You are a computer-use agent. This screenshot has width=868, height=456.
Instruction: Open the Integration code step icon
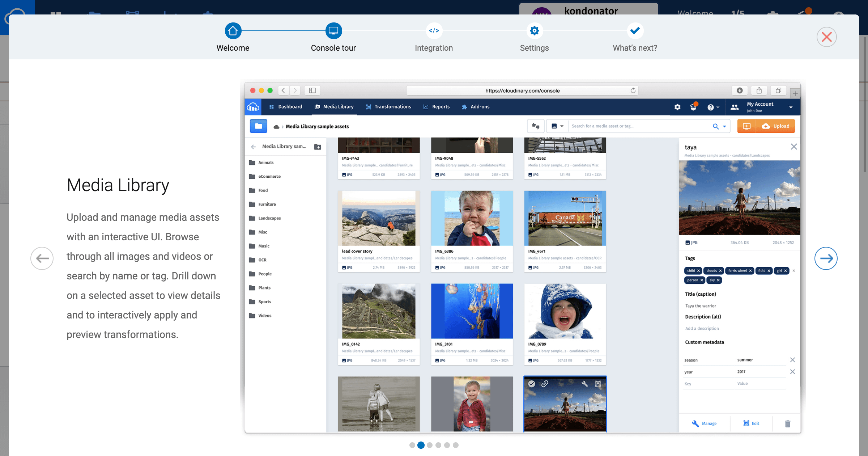tap(434, 31)
